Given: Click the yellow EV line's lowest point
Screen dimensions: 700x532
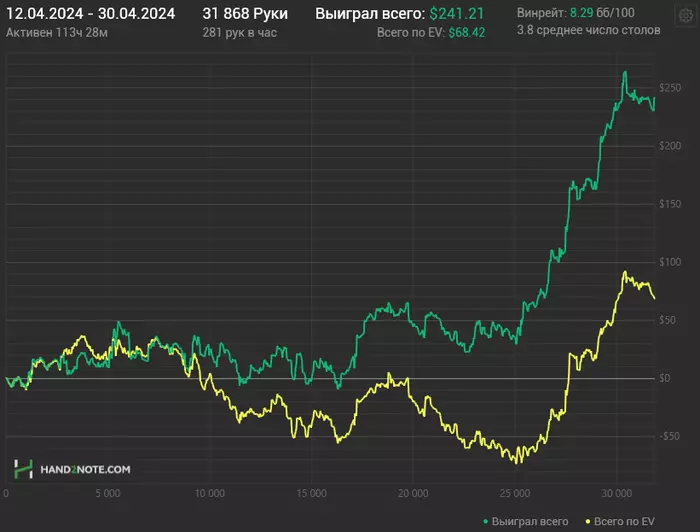Looking at the screenshot, I should point(518,463).
